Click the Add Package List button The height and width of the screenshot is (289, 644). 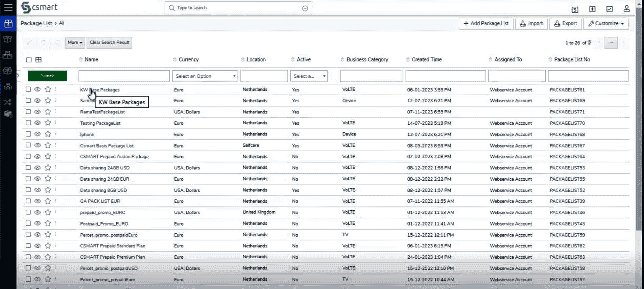[486, 24]
